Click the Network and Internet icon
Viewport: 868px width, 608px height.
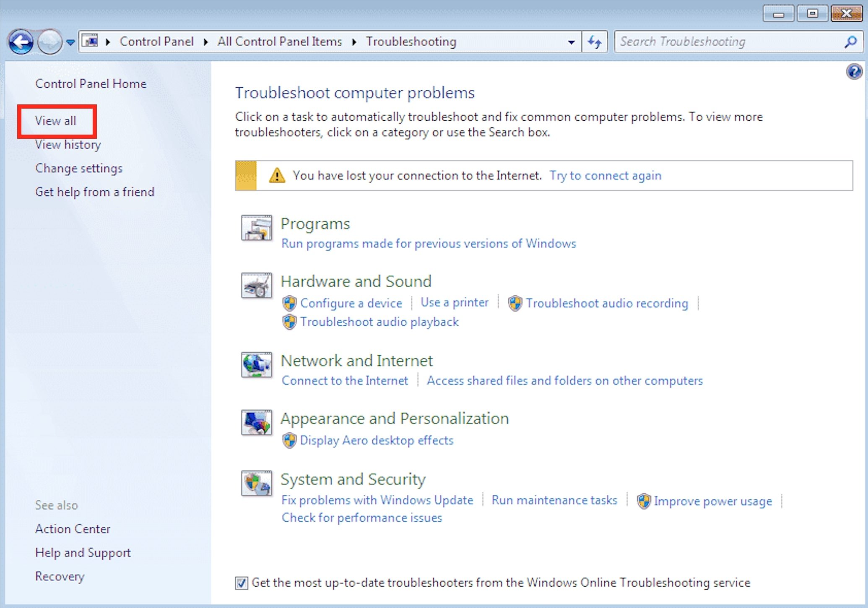[257, 365]
